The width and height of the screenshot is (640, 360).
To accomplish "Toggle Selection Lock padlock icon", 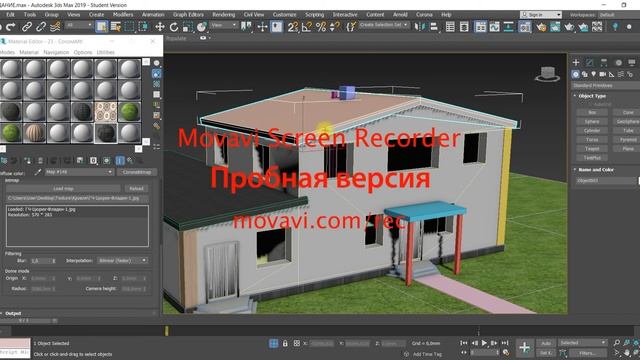I will [285, 344].
